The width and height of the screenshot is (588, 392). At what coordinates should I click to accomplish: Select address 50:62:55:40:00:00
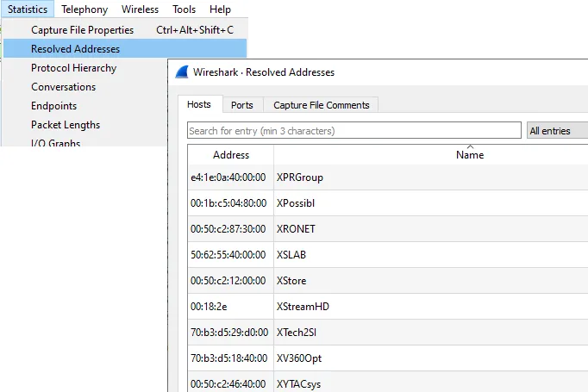[x=230, y=255]
